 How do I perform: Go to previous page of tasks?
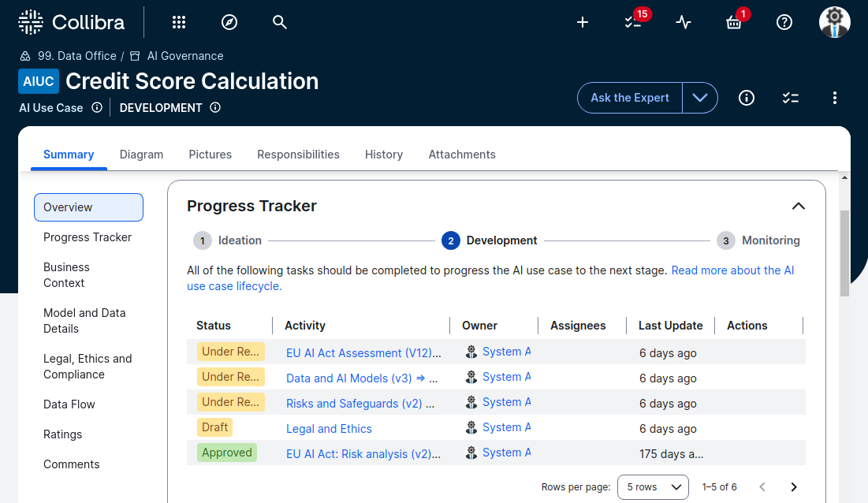point(762,487)
